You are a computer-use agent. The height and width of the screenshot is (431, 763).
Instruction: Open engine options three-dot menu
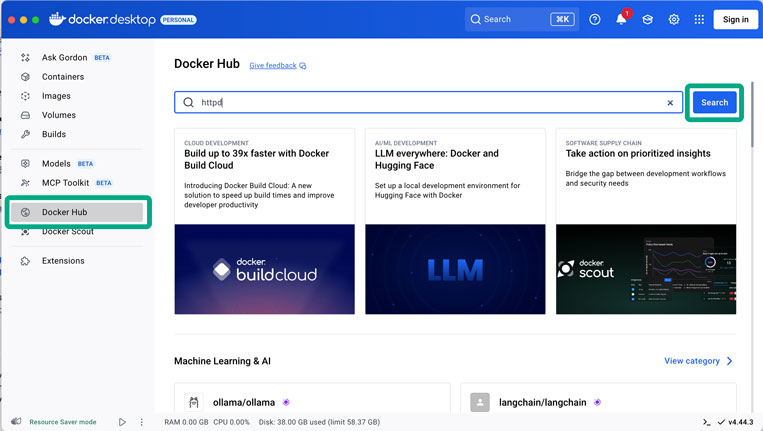(x=142, y=422)
